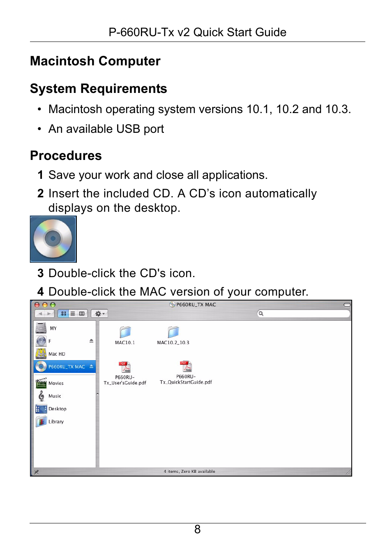Switch to column view
Image resolution: width=392 pixels, height=553 pixels.
point(82,314)
